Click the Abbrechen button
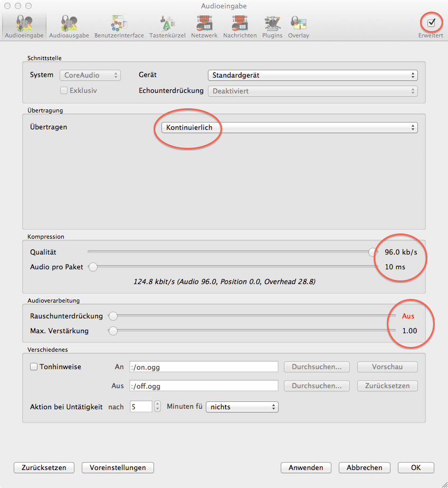 tap(365, 468)
